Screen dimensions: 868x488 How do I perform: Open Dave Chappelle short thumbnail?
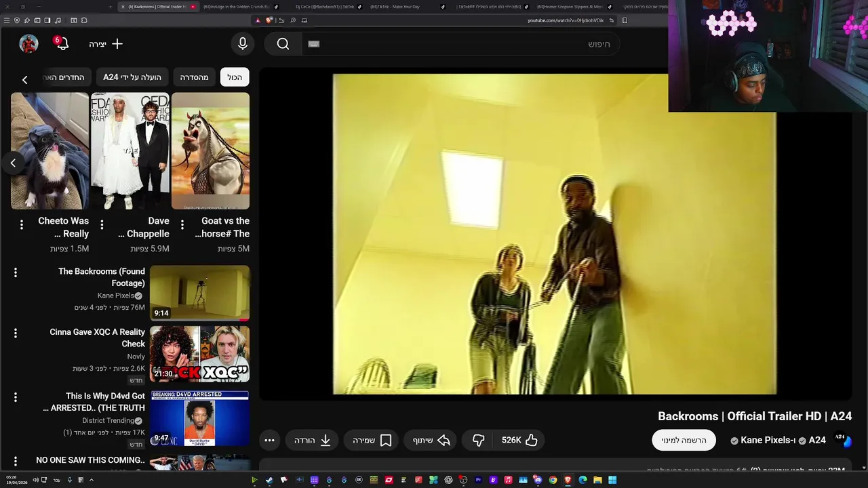click(130, 151)
